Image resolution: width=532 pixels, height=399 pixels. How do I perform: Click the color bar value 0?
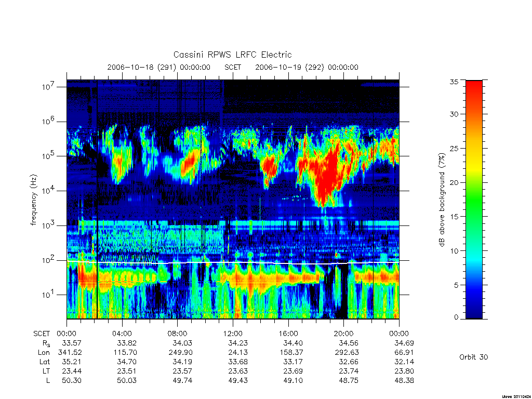(x=456, y=317)
